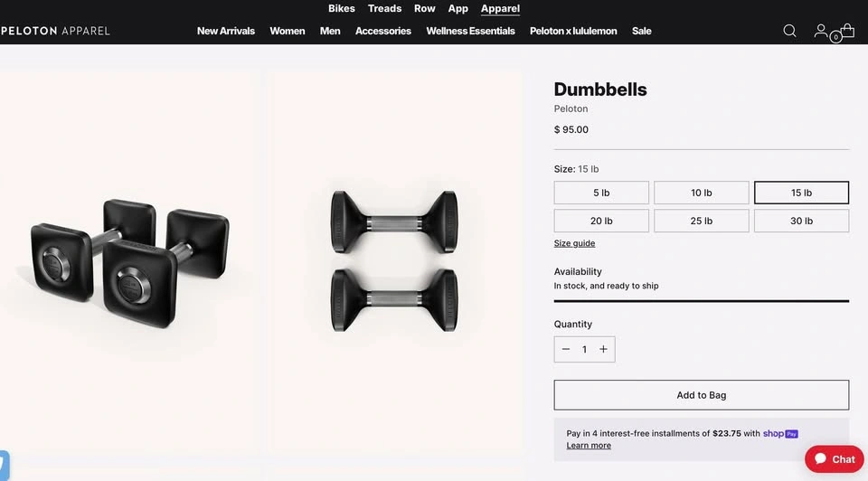Open the Chat bubble widget
Image resolution: width=868 pixels, height=481 pixels.
click(x=835, y=458)
